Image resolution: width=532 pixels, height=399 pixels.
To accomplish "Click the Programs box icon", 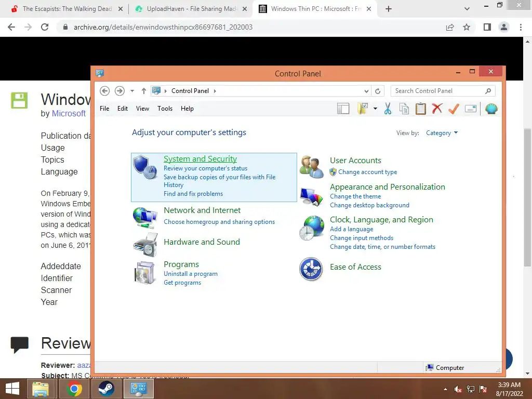I will 145,273.
